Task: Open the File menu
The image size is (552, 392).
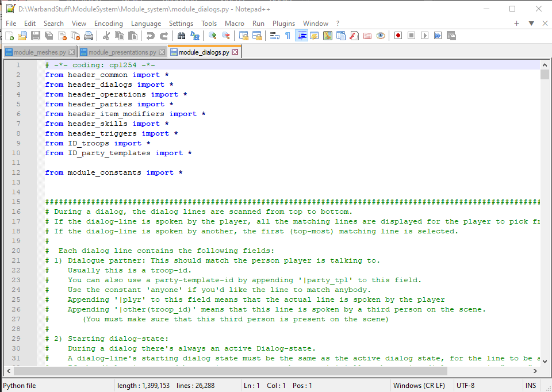Action: click(11, 23)
